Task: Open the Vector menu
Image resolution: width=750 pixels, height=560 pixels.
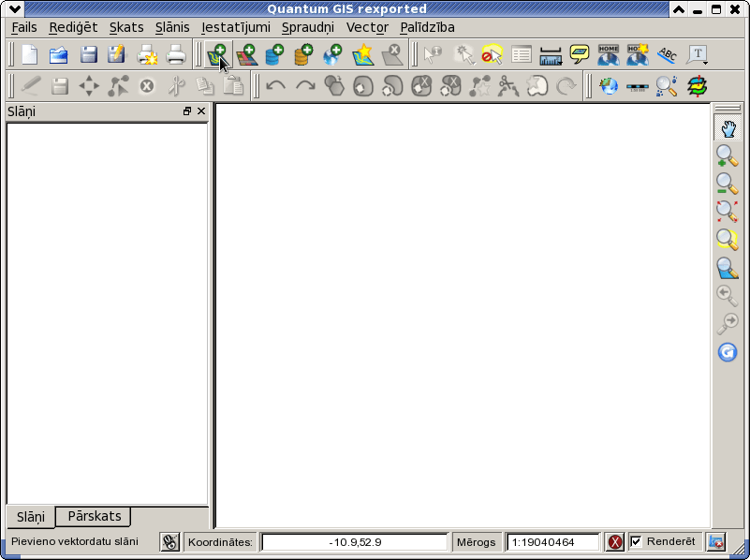Action: pos(367,28)
